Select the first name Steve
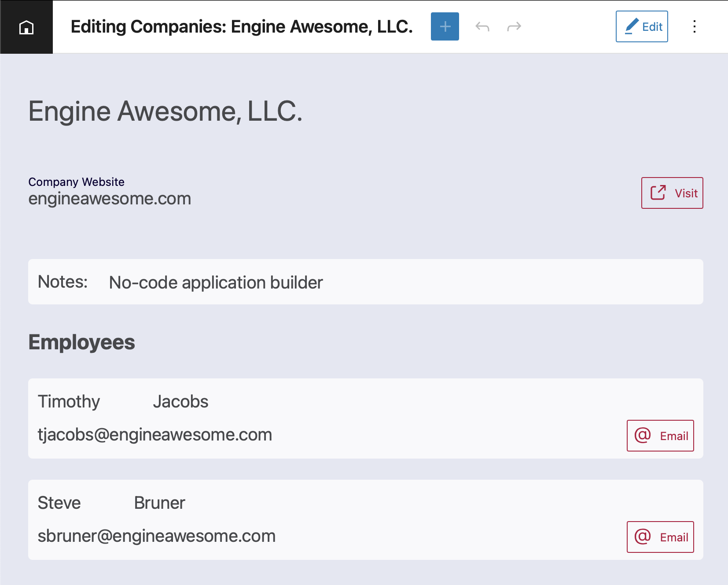Screen dimensions: 728x585 (59, 503)
